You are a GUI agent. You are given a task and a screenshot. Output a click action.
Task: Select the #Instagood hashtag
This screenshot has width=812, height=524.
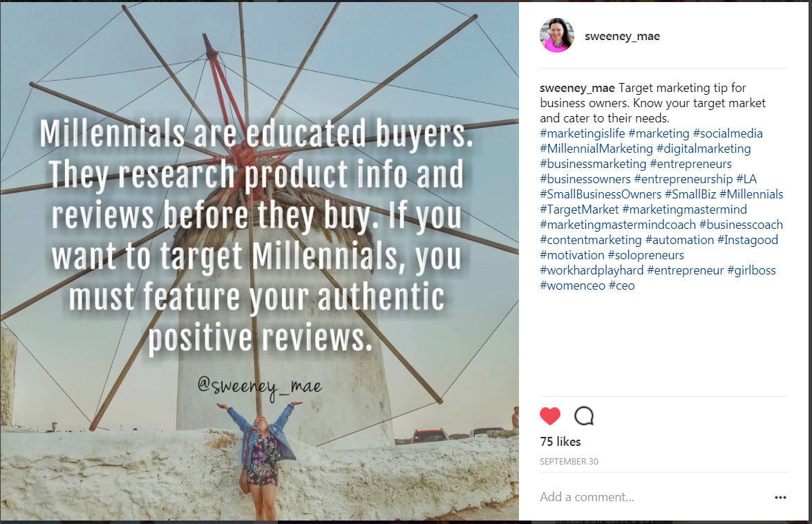pyautogui.click(x=747, y=240)
